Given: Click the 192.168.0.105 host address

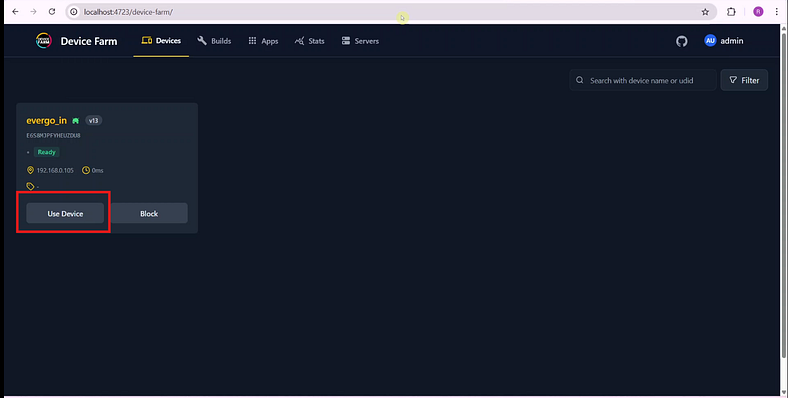Looking at the screenshot, I should 55,170.
